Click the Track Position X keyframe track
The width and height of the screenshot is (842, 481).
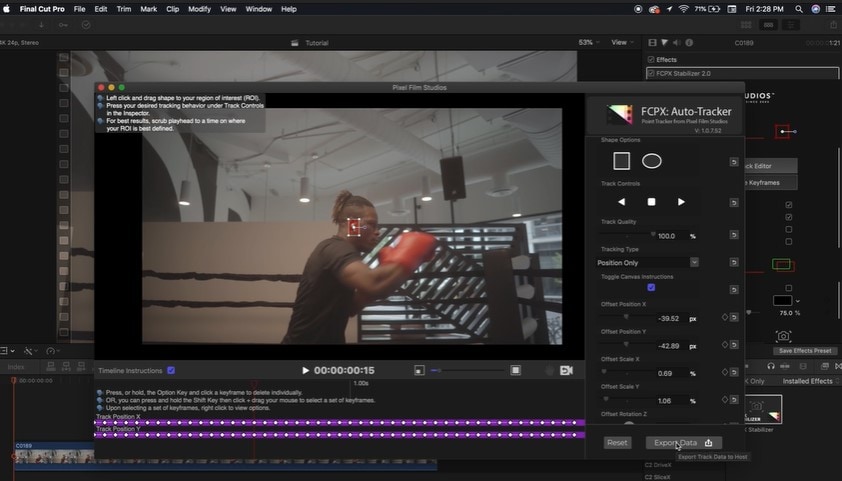[339, 422]
